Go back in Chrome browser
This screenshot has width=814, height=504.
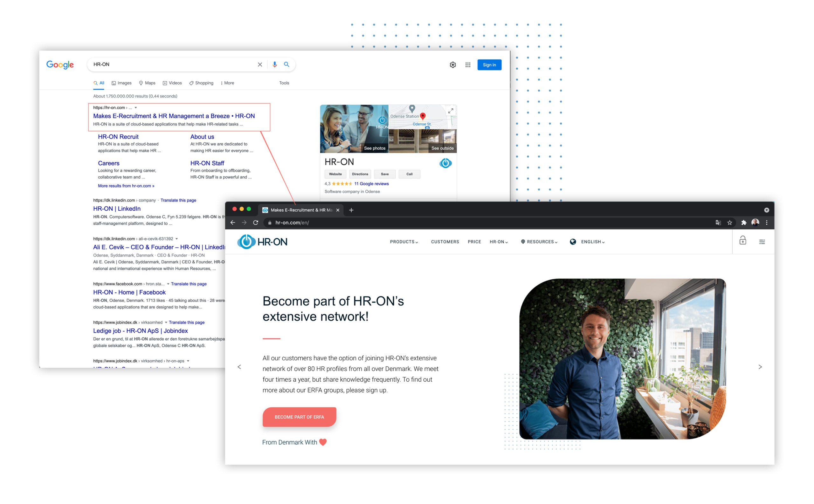coord(233,223)
